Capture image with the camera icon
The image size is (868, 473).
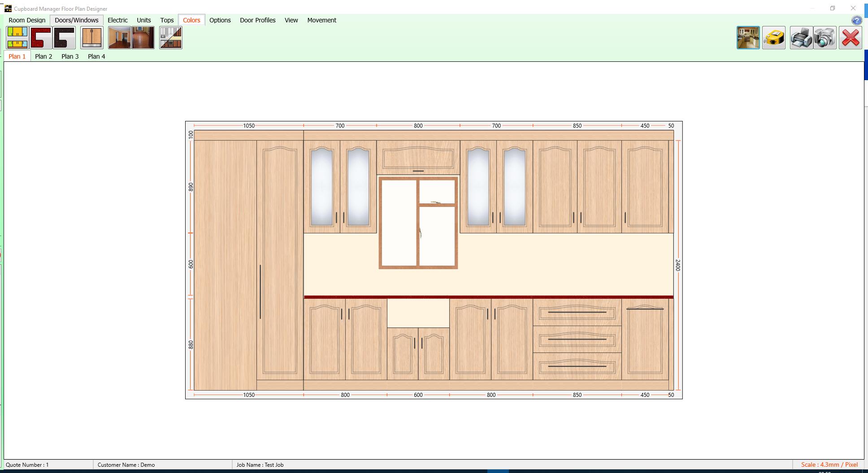pyautogui.click(x=825, y=38)
